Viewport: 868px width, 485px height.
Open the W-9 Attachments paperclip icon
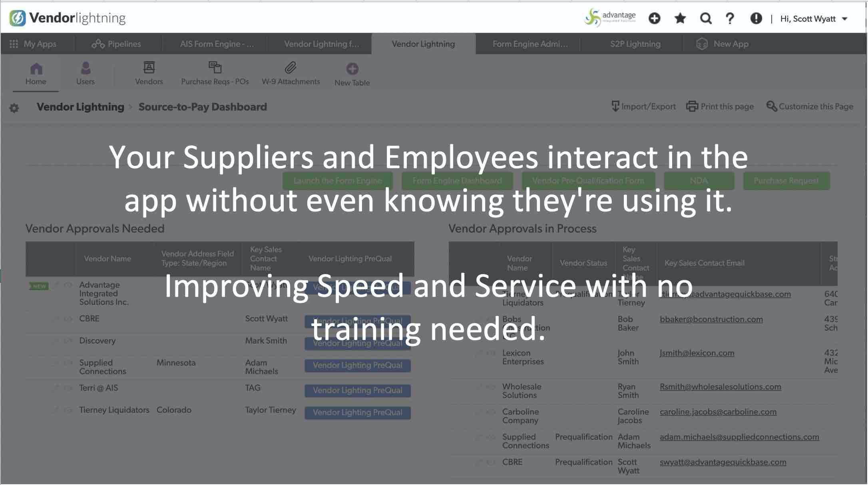pos(291,68)
